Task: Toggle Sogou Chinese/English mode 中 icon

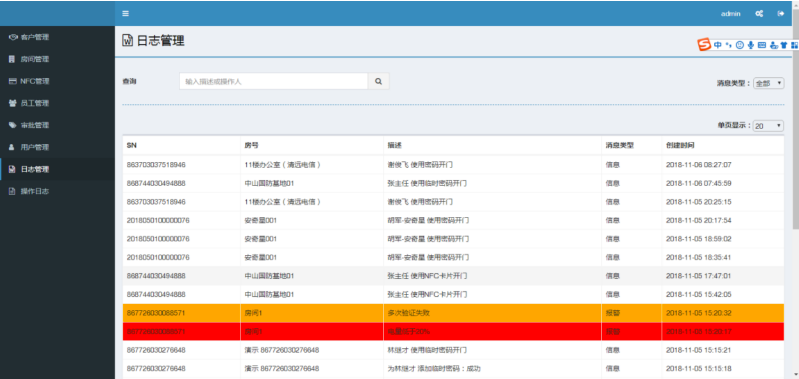Action: (717, 45)
